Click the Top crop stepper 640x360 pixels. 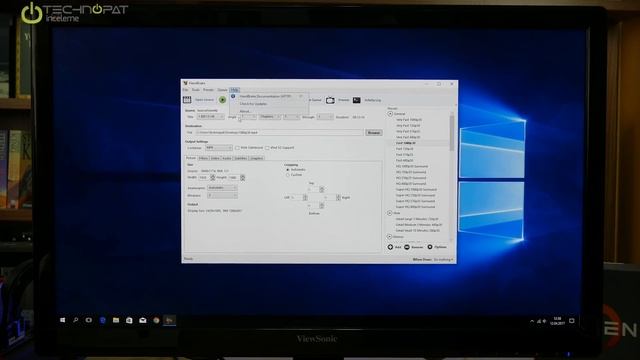(322, 189)
